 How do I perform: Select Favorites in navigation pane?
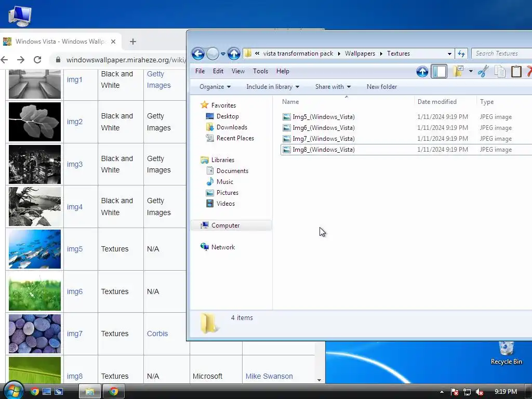[x=223, y=105]
